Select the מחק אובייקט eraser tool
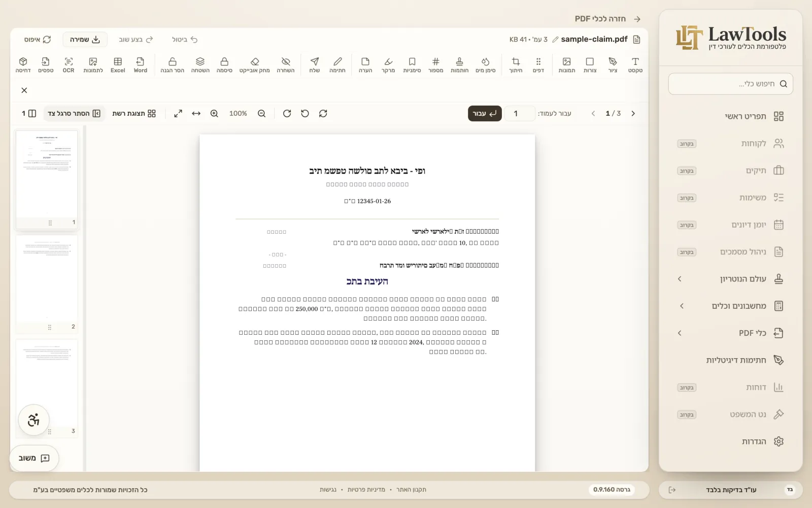 tap(255, 65)
